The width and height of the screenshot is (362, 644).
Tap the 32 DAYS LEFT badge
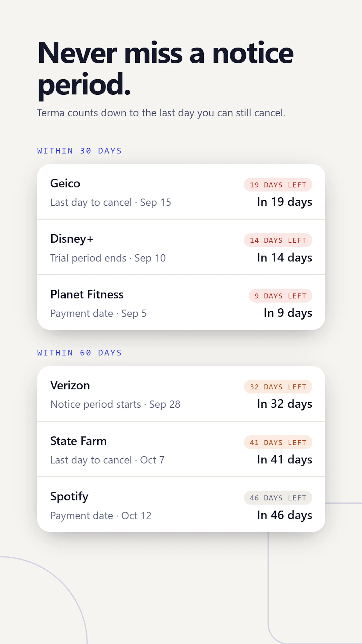click(278, 387)
